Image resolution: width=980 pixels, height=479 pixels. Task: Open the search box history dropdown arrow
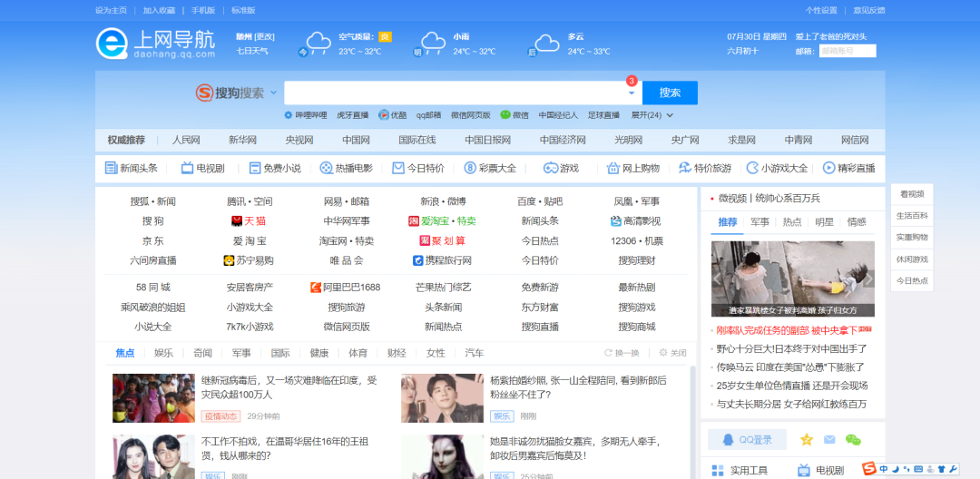(x=632, y=93)
